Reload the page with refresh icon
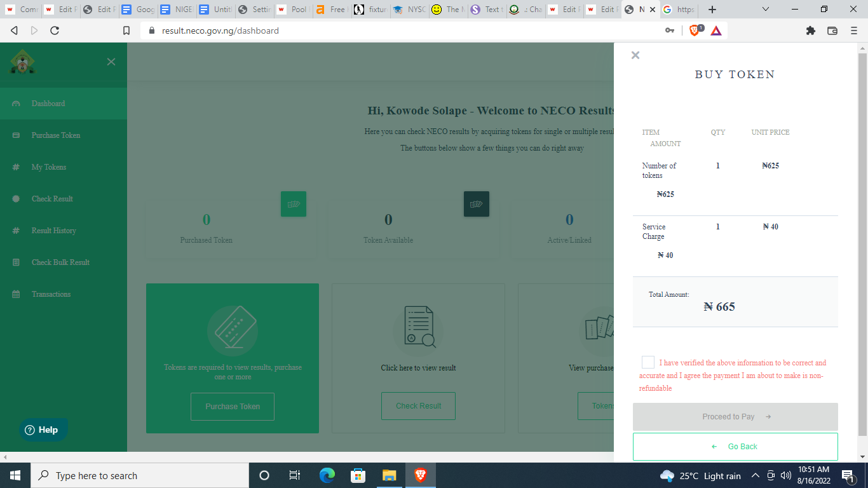 point(55,30)
